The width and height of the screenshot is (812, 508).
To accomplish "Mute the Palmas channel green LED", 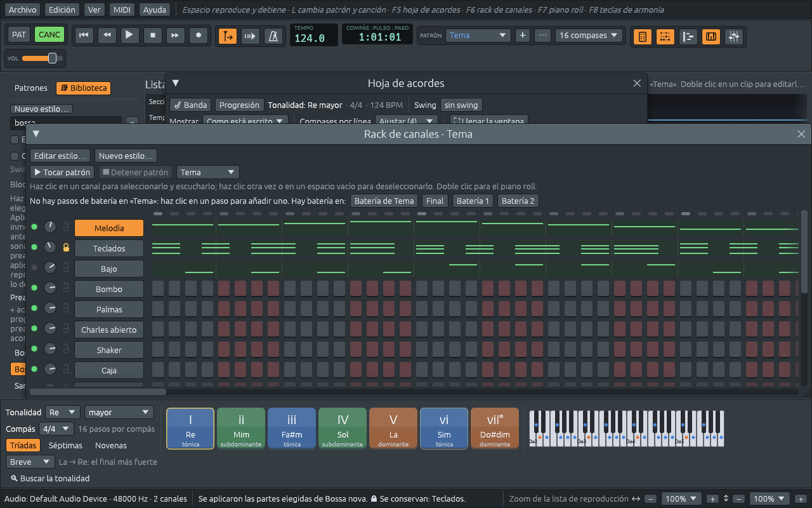I will click(x=34, y=308).
